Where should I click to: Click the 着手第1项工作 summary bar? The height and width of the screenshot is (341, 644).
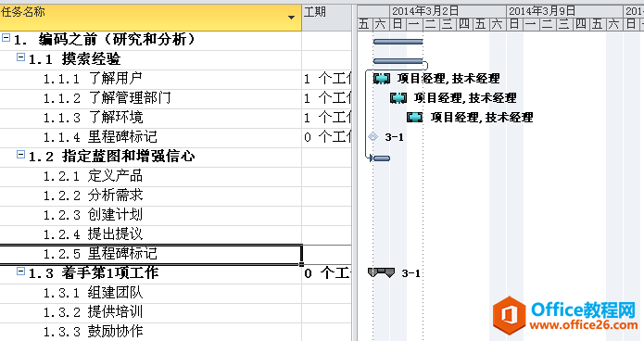point(381,272)
